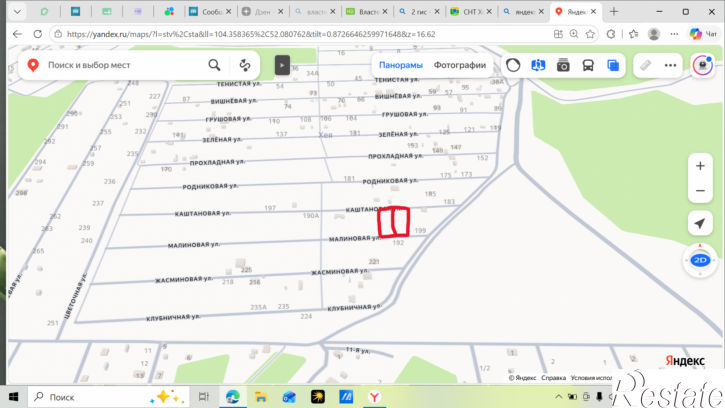Open the user profile avatar

(702, 65)
